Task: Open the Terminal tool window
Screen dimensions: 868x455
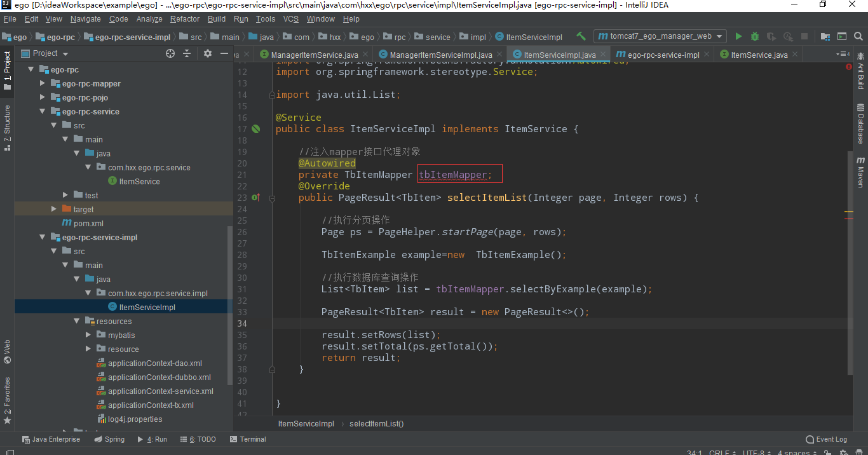Action: pos(248,439)
